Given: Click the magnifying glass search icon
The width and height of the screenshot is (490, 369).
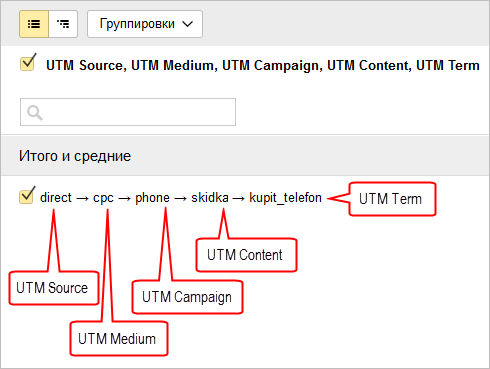Looking at the screenshot, I should point(35,113).
